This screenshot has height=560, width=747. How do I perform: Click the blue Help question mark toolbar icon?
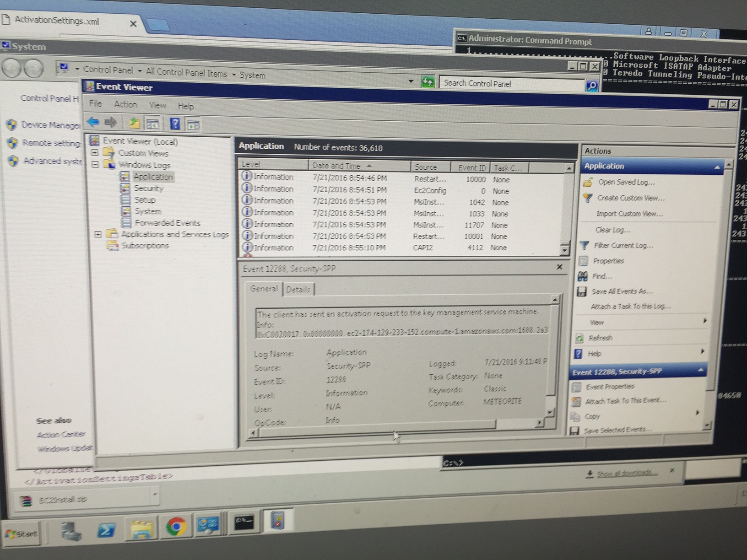175,124
